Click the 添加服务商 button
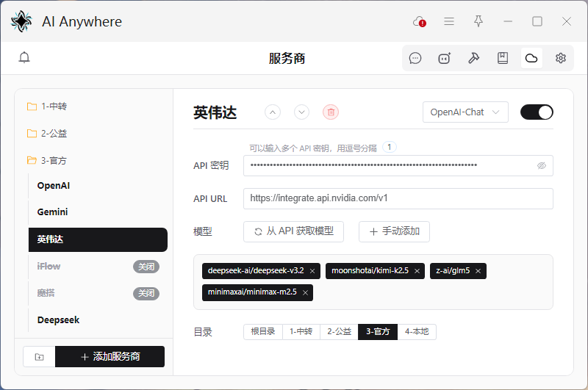Image resolution: width=588 pixels, height=390 pixels. tap(110, 357)
